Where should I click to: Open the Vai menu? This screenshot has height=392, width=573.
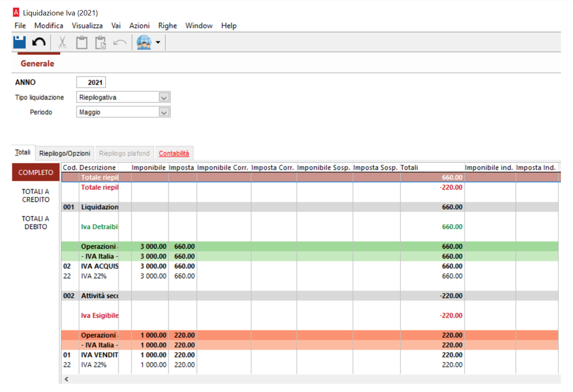[x=116, y=26]
